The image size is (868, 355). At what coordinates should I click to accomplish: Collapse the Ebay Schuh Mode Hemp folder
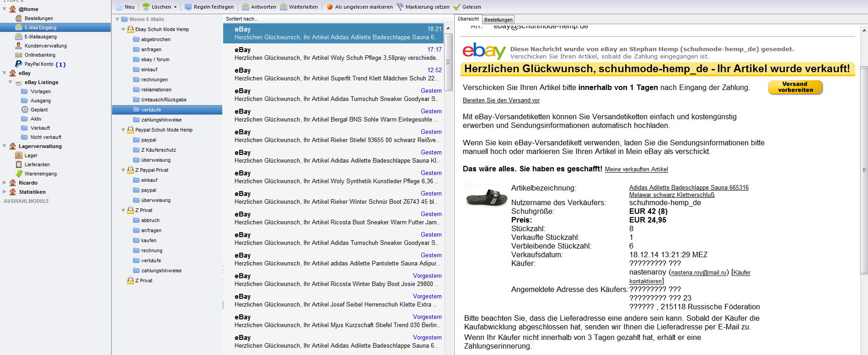pos(123,29)
